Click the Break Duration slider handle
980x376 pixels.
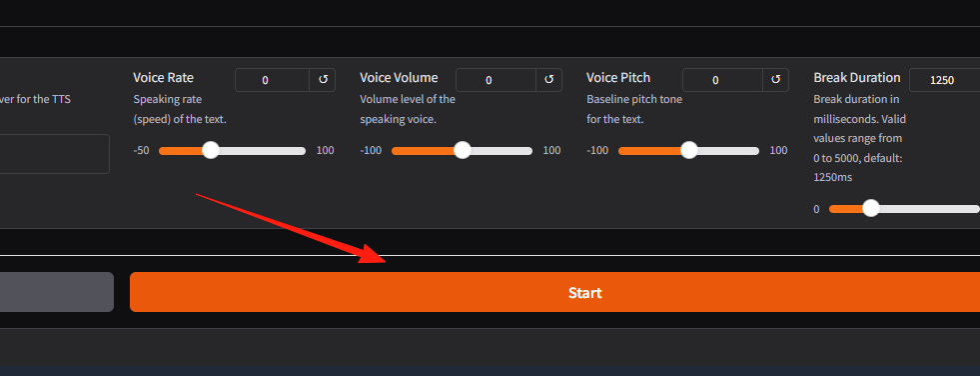pos(871,208)
